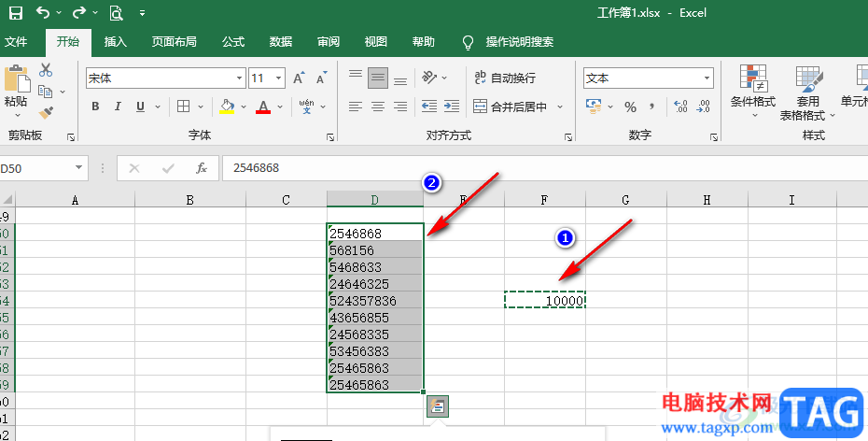Open the text orientation tool
Viewport: 868px width, 441px height.
click(429, 77)
